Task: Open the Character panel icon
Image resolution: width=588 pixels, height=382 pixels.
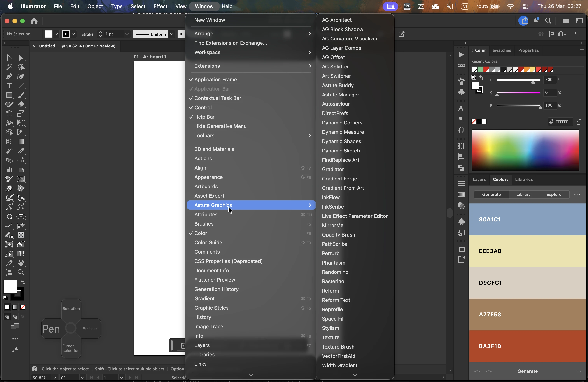Action: coord(461,108)
